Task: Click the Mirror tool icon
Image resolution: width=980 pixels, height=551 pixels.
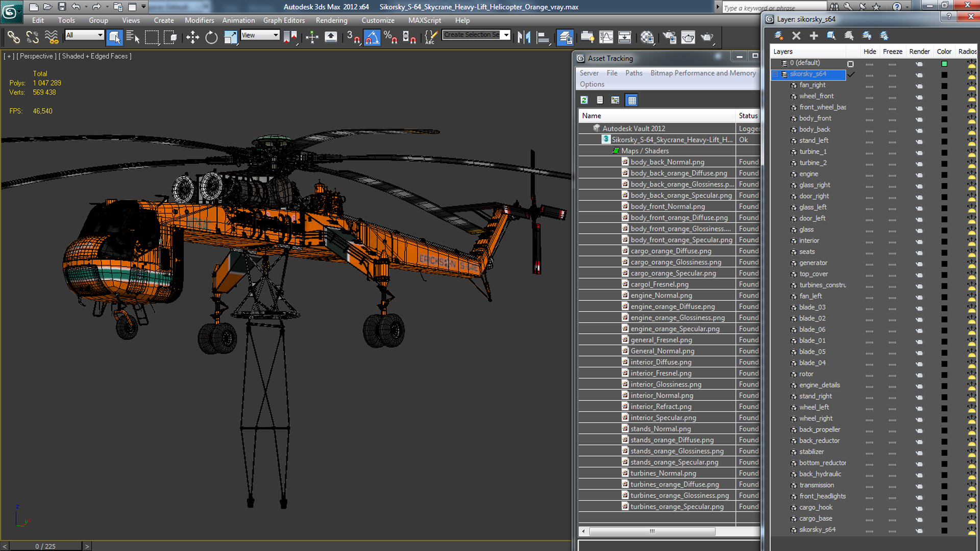Action: coord(524,37)
